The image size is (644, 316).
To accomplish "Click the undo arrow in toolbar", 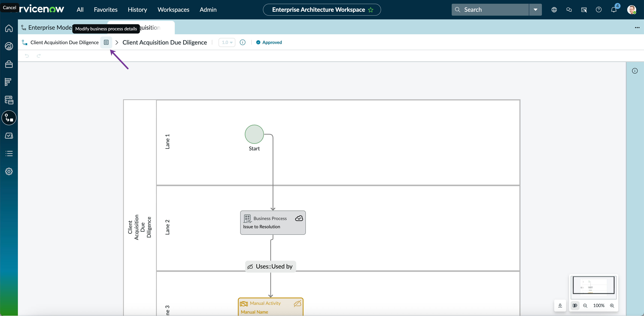I will click(x=27, y=56).
